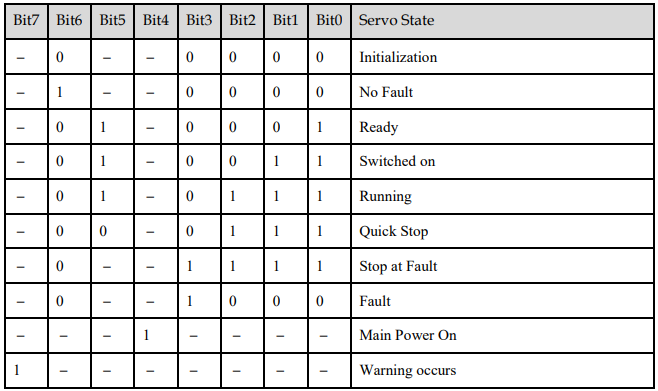Click the Bit1 column header
This screenshot has height=391, width=658.
286,21
